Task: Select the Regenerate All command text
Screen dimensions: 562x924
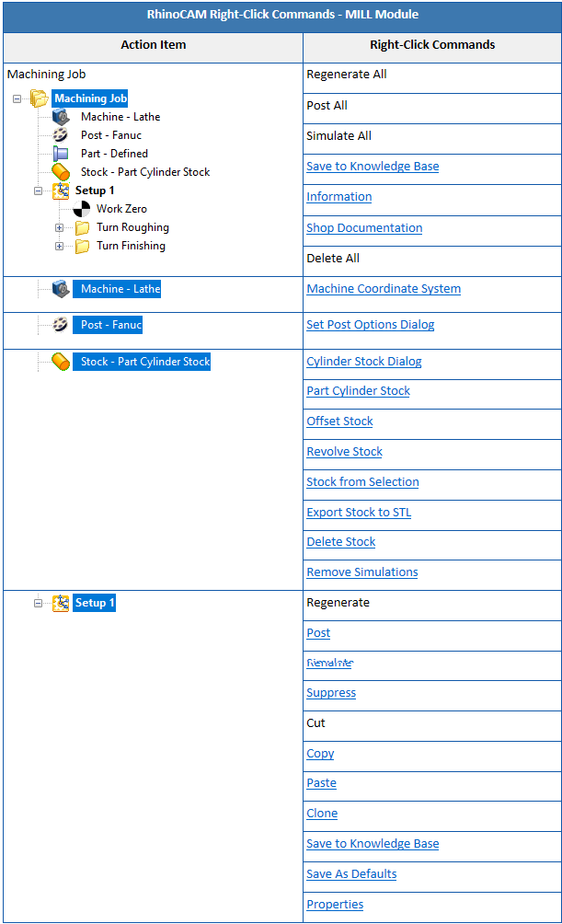Action: click(346, 75)
